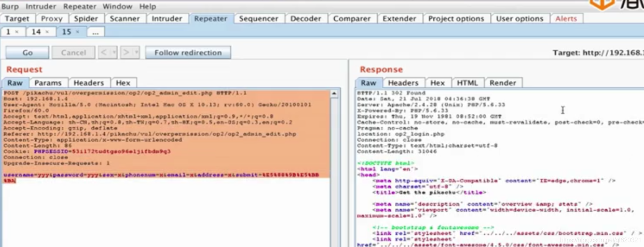644x247 pixels.
Task: Select the Repeater tool tab
Action: [x=211, y=18]
